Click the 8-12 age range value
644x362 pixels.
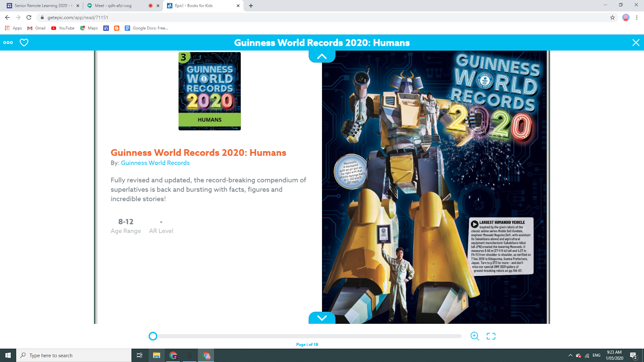pyautogui.click(x=126, y=222)
